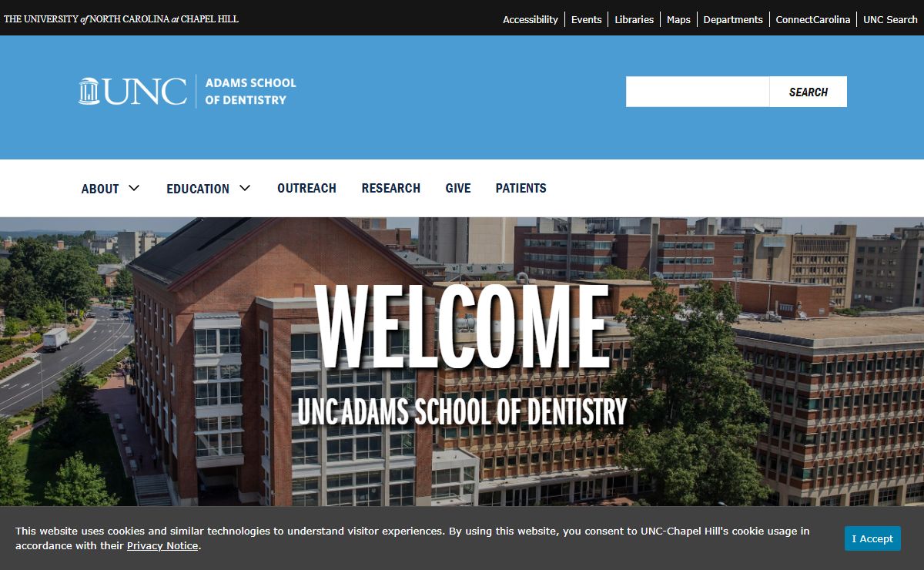Open the Patients navigation item
The image size is (924, 570).
click(521, 188)
